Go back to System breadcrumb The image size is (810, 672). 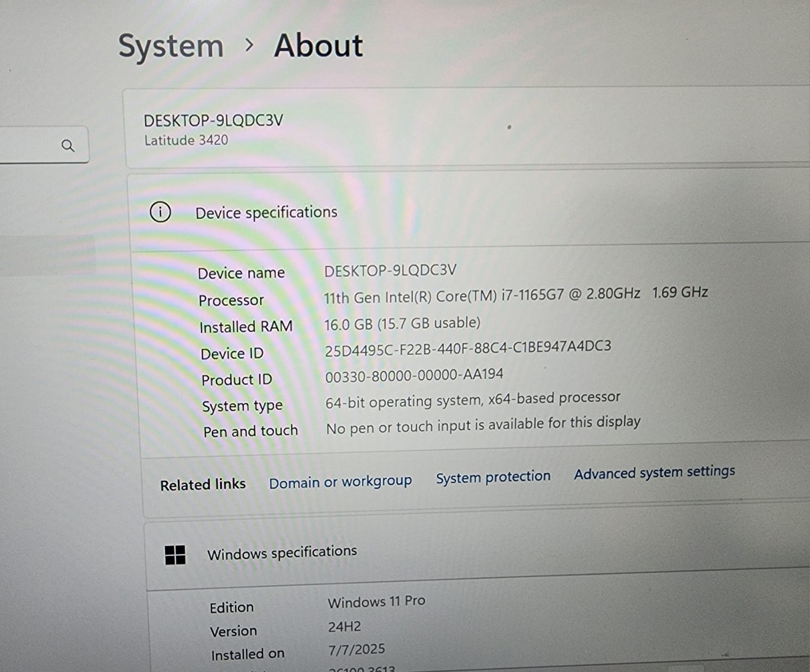[x=171, y=46]
